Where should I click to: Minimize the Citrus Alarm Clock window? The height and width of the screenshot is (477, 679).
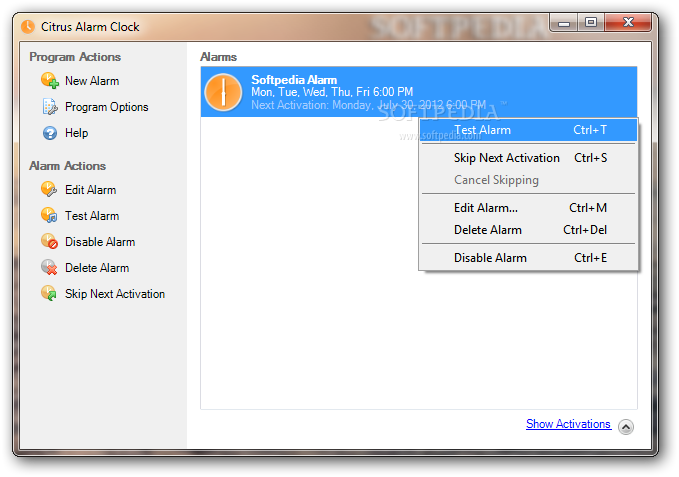(564, 23)
